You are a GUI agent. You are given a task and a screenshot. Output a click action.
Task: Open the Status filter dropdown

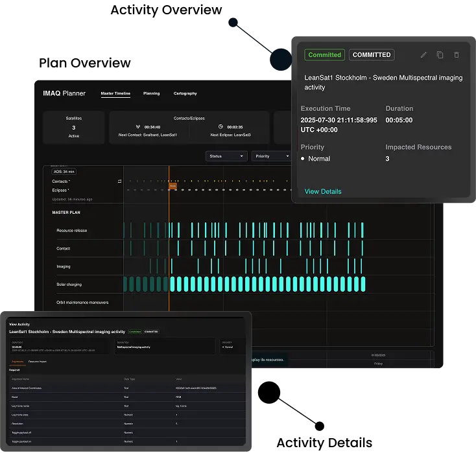(x=226, y=156)
